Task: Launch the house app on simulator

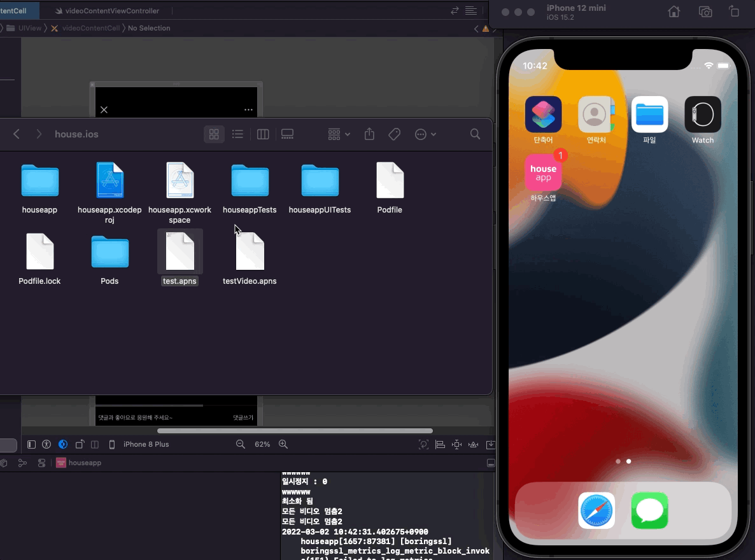Action: (x=543, y=172)
